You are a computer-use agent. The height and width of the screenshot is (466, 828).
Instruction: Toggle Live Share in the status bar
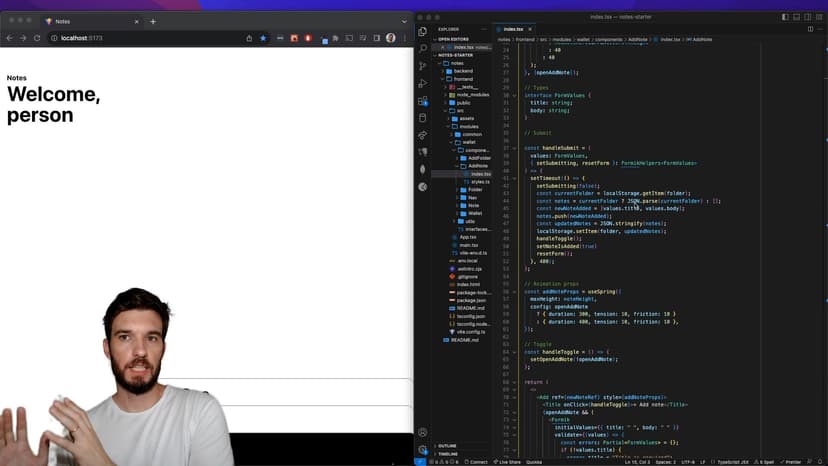509,462
